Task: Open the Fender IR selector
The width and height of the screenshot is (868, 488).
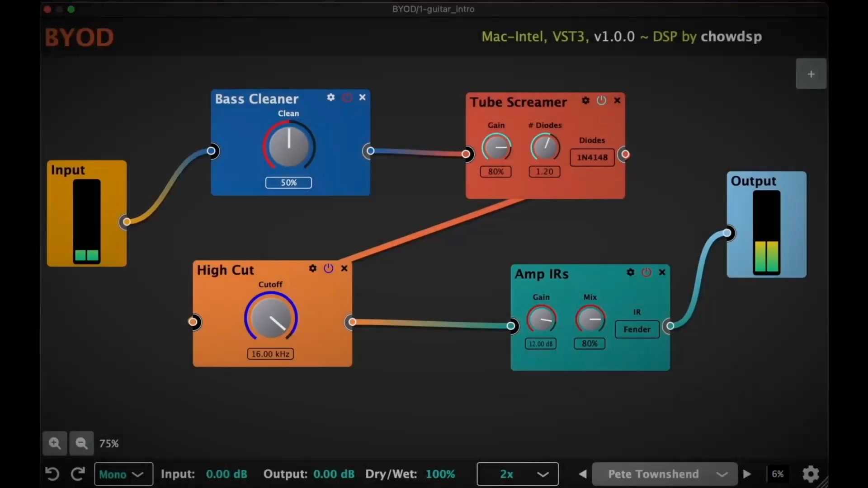Action: pyautogui.click(x=637, y=329)
